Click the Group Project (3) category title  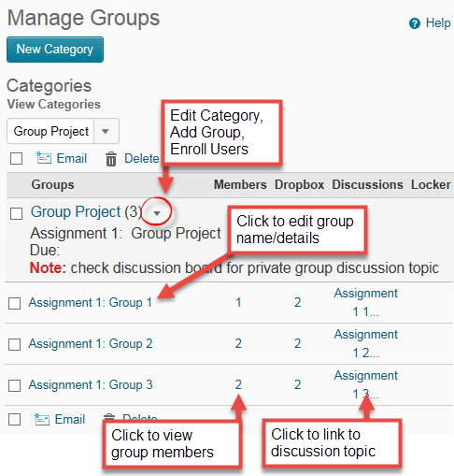click(x=87, y=212)
